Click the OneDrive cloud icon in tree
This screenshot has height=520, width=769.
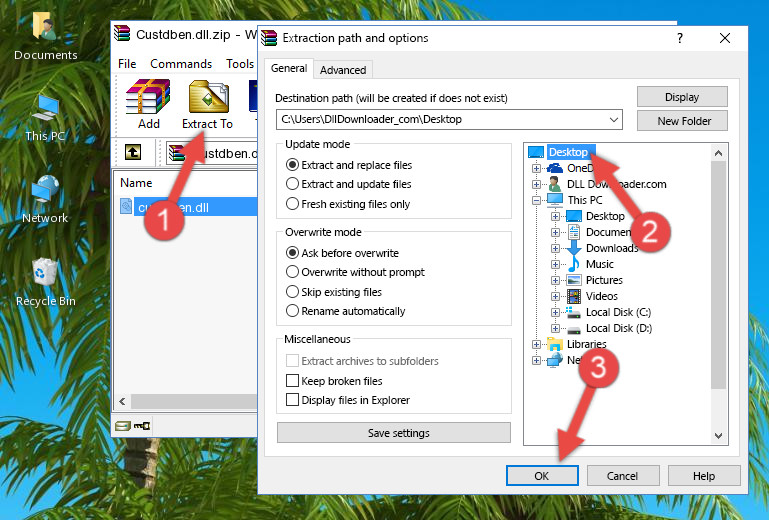point(555,168)
